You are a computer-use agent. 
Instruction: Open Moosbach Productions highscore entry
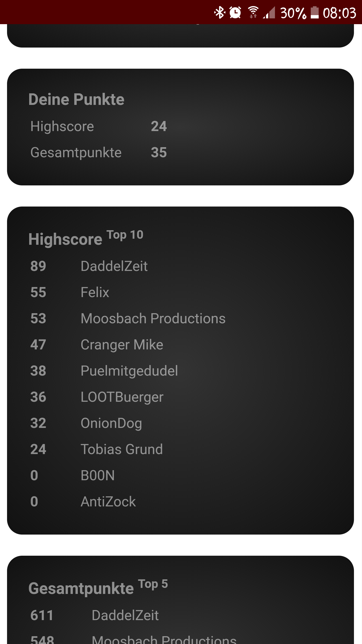pyautogui.click(x=153, y=318)
